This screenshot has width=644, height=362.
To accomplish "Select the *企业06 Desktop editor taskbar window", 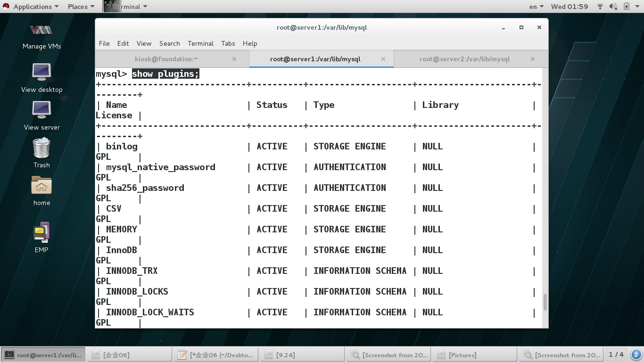I will (x=215, y=354).
